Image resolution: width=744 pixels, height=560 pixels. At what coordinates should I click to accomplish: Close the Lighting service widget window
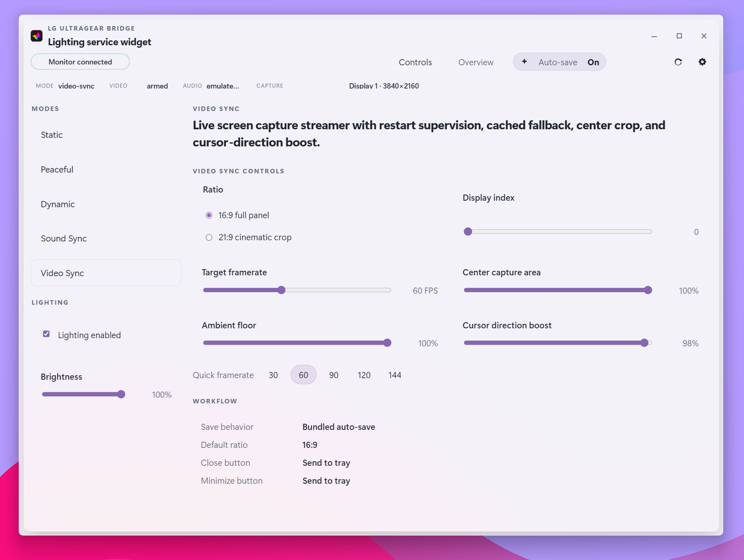click(704, 36)
